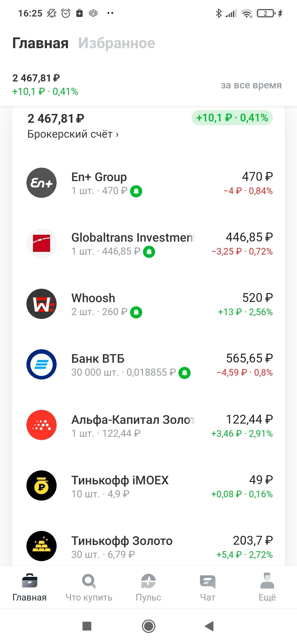Tap the Банк ВТБ blue logo
The height and width of the screenshot is (644, 297).
[42, 364]
